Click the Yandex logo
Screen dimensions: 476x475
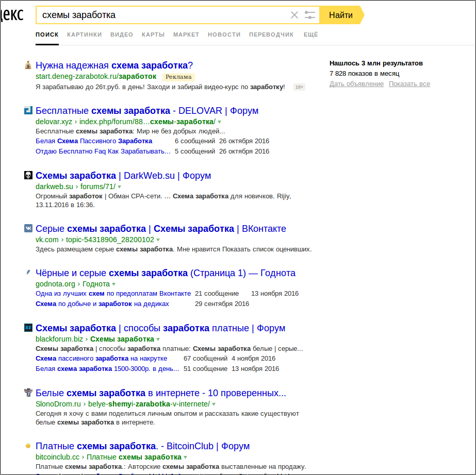11,15
